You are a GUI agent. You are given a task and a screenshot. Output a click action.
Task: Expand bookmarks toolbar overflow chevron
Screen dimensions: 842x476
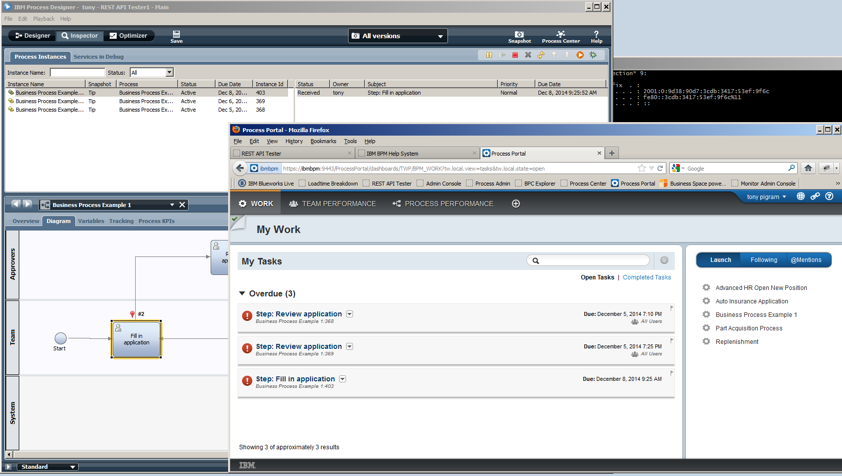tap(837, 183)
